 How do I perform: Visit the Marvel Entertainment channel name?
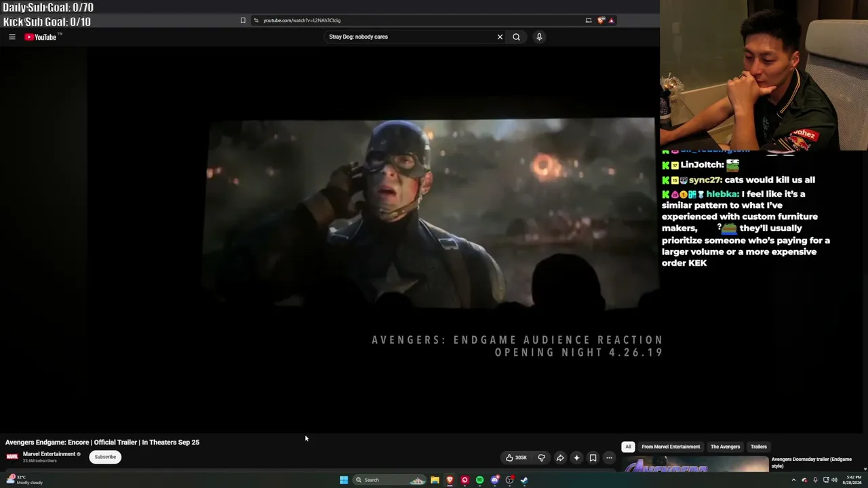(x=49, y=454)
